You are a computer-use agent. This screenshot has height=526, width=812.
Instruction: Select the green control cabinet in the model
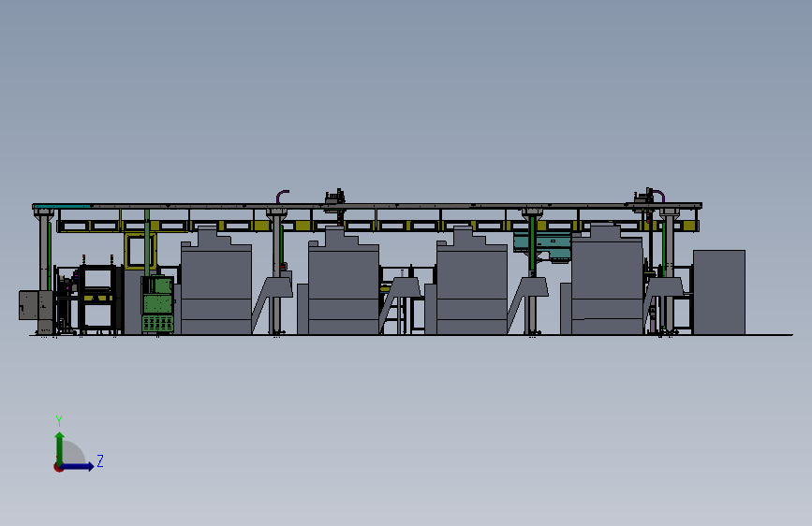pos(157,304)
